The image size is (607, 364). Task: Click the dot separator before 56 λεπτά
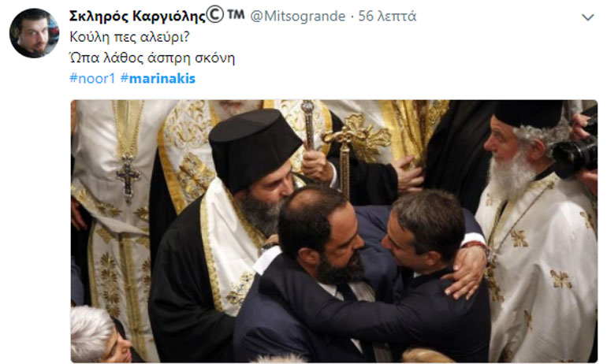[352, 17]
